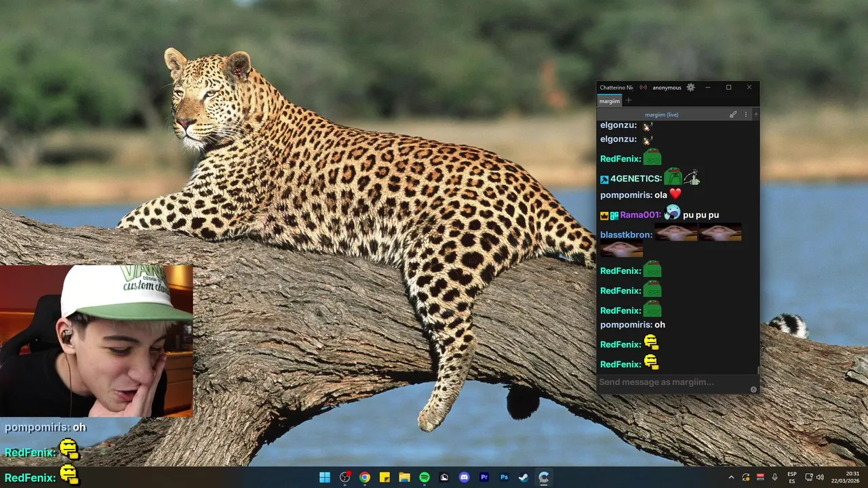Click the webcam overlay thumbnail
The height and width of the screenshot is (488, 868).
tap(96, 341)
